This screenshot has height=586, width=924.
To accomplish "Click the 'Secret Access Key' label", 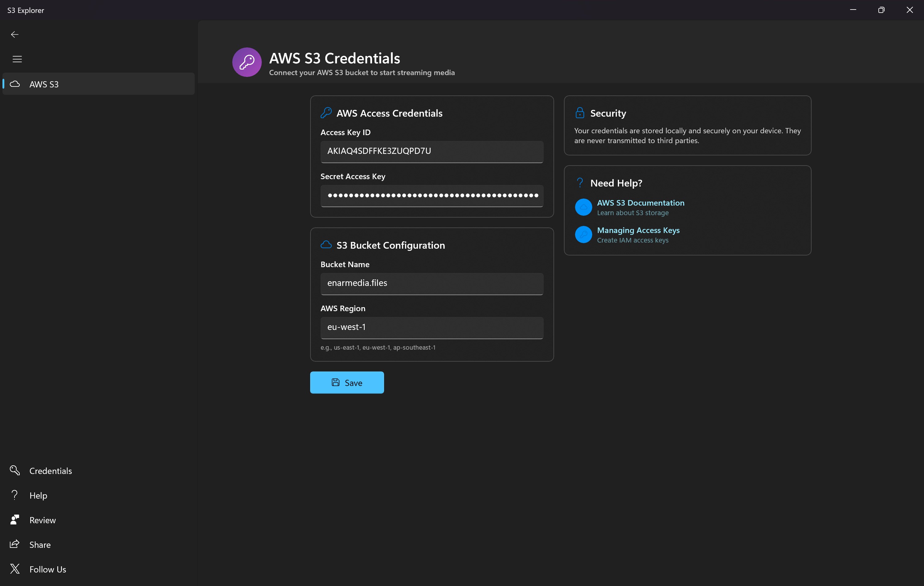I will [353, 176].
